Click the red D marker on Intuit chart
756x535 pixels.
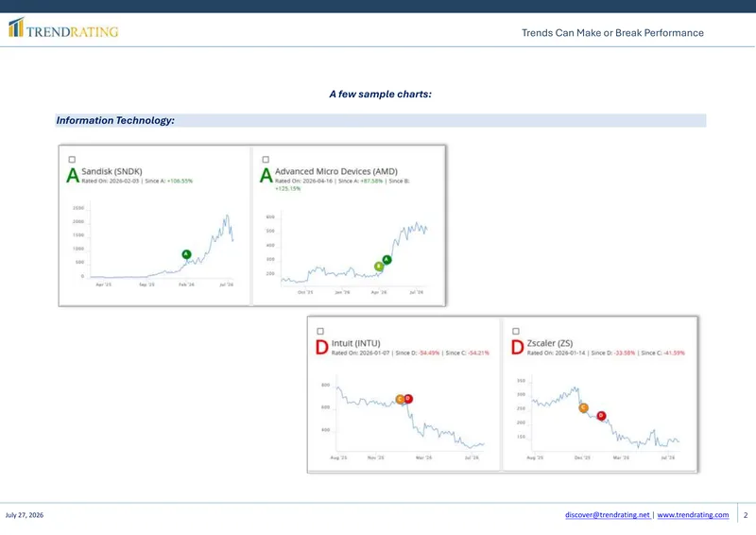(x=408, y=399)
